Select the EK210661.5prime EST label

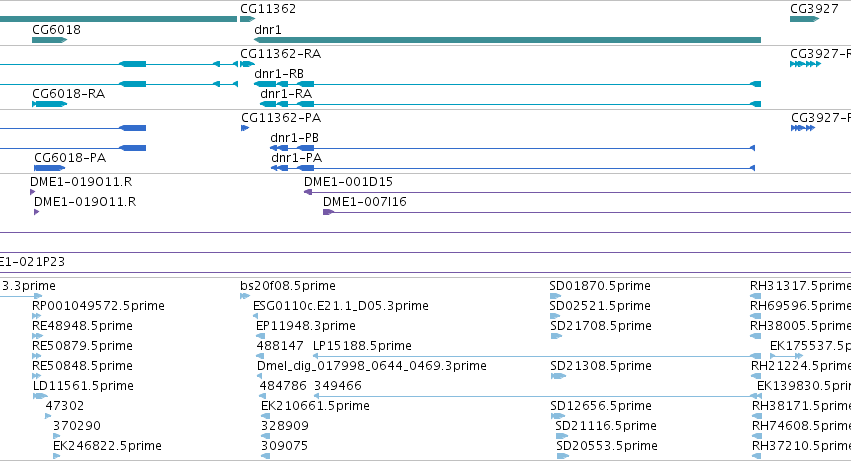[315, 406]
